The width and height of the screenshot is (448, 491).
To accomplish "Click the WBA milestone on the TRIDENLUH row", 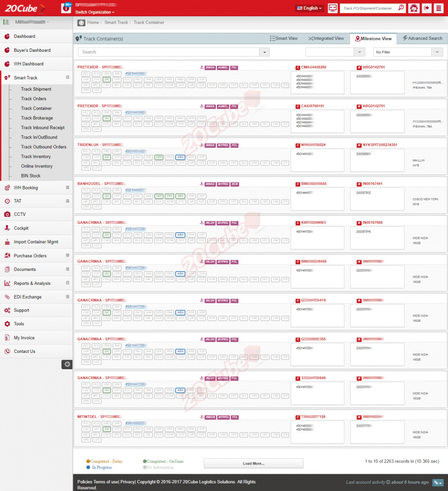I will coord(180,157).
